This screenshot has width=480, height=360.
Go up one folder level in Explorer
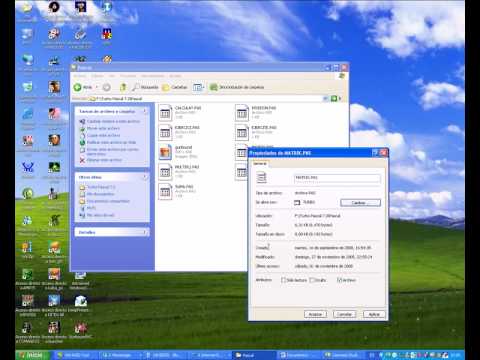pyautogui.click(x=123, y=87)
